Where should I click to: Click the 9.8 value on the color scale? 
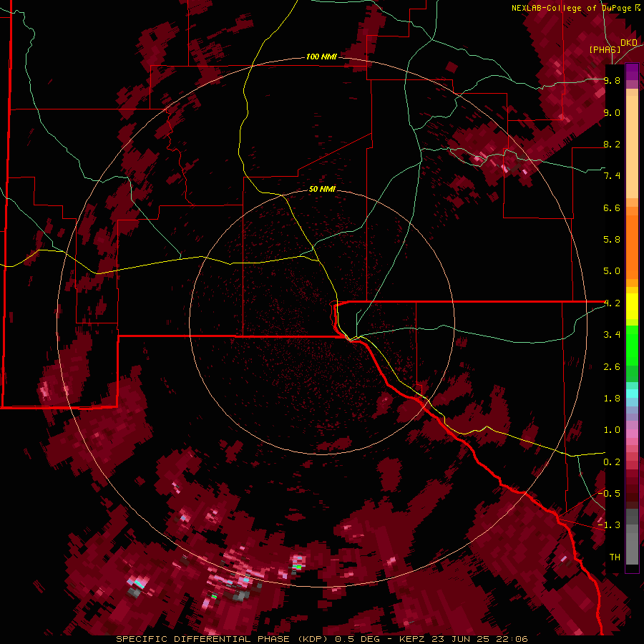[612, 80]
